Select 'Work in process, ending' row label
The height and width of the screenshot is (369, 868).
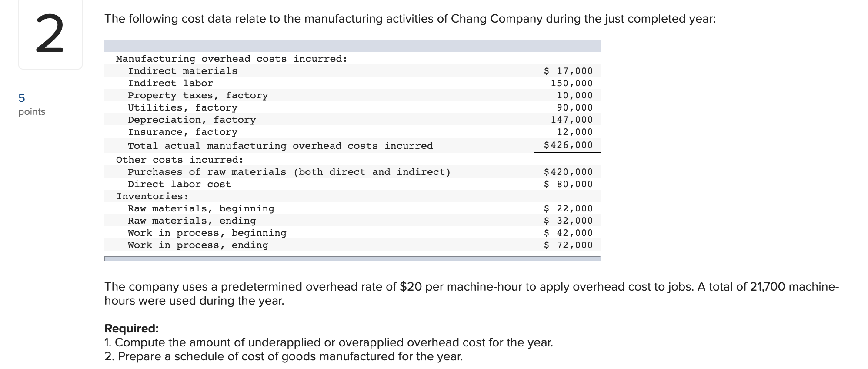pyautogui.click(x=198, y=245)
